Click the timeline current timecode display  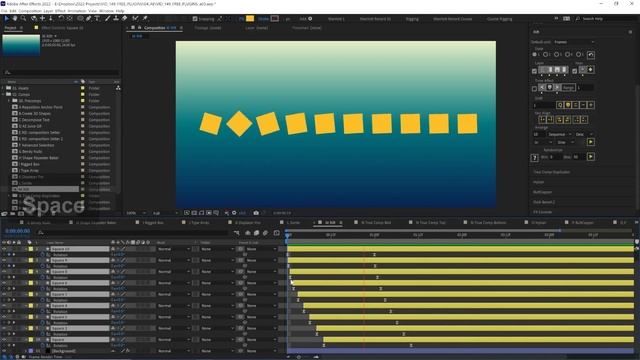[18, 231]
